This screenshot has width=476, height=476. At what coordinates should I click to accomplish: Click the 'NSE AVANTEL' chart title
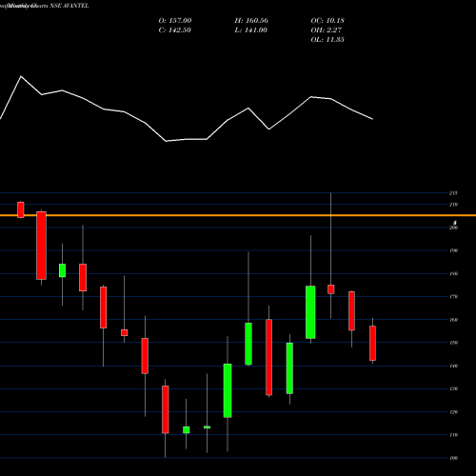tap(69, 6)
